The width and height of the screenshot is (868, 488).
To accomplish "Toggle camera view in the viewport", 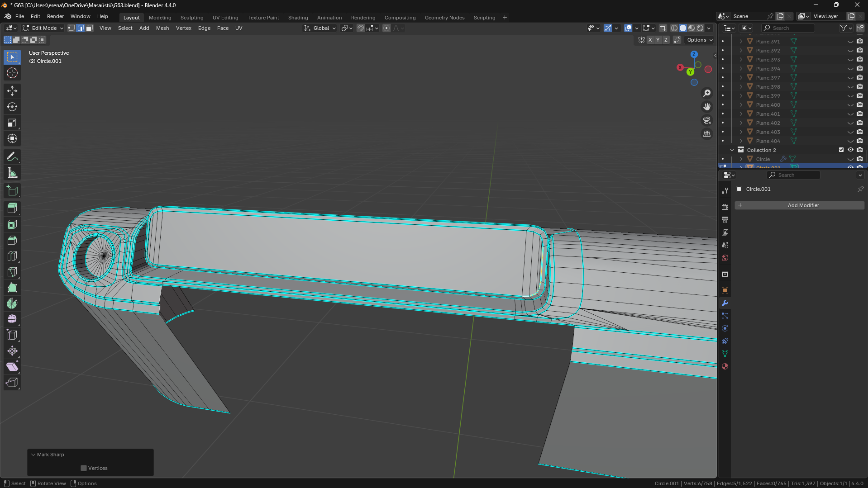I will (707, 120).
